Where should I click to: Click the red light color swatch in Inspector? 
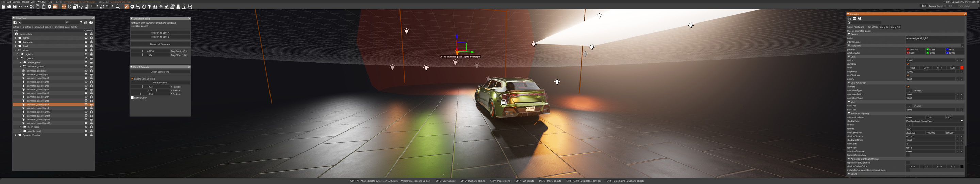coord(962,68)
